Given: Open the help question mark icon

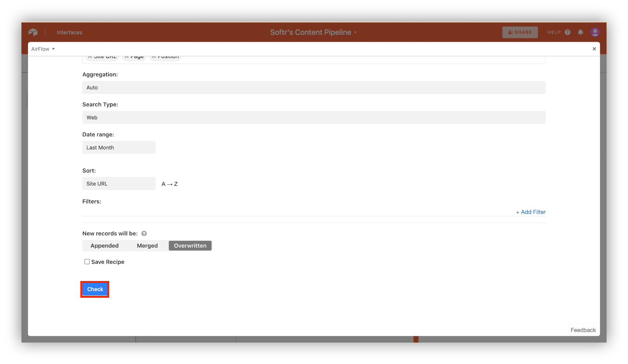Looking at the screenshot, I should click(568, 32).
